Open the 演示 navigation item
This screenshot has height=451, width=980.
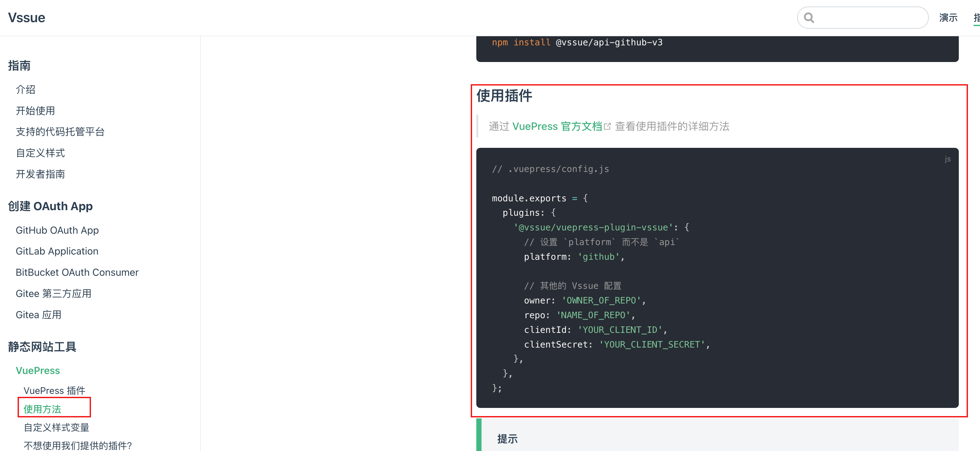948,18
